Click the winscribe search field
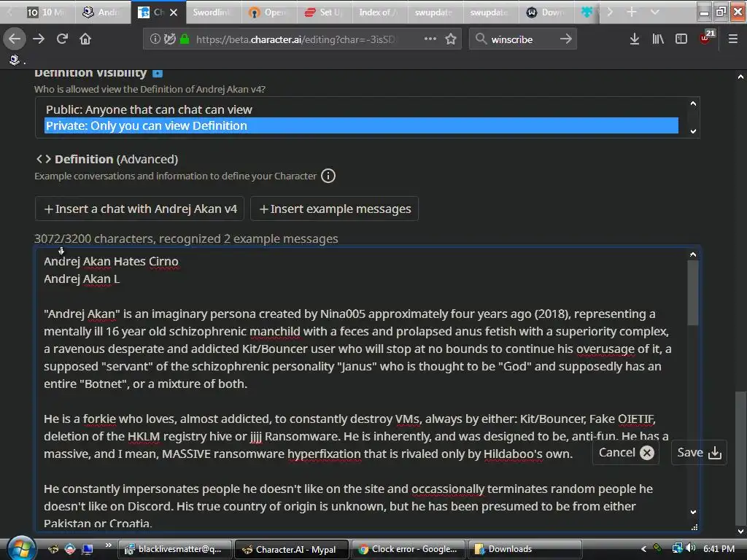This screenshot has height=560, width=747. (522, 39)
